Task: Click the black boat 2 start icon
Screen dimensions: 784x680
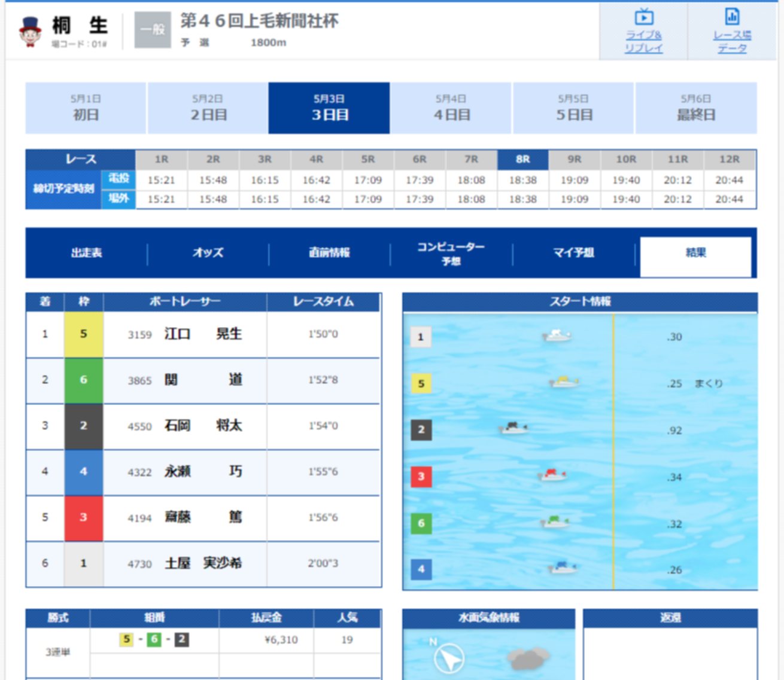Action: pos(513,428)
